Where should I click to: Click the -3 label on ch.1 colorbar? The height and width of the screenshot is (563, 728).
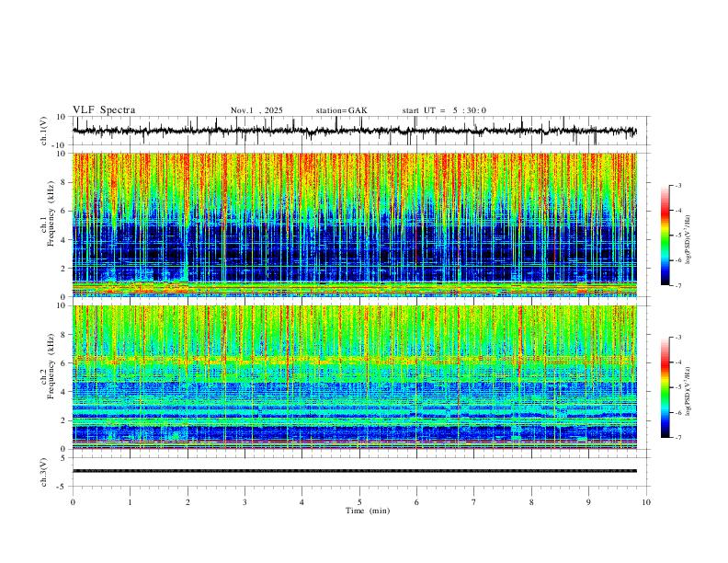click(x=677, y=185)
